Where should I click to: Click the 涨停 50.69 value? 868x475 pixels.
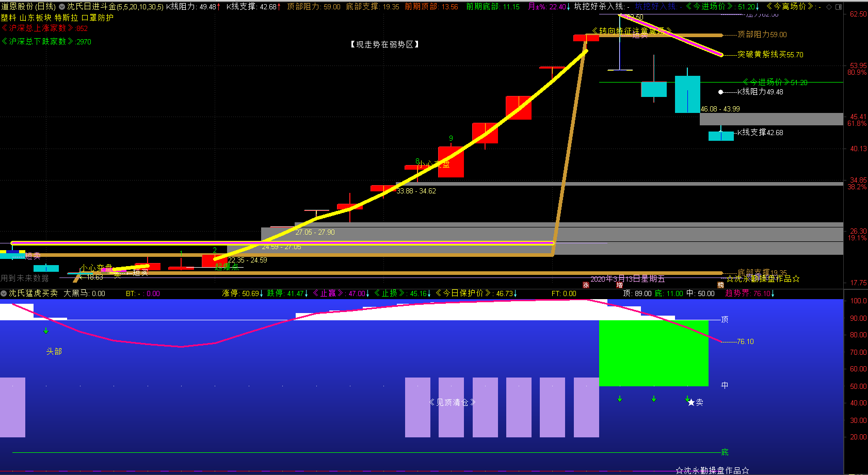243,293
